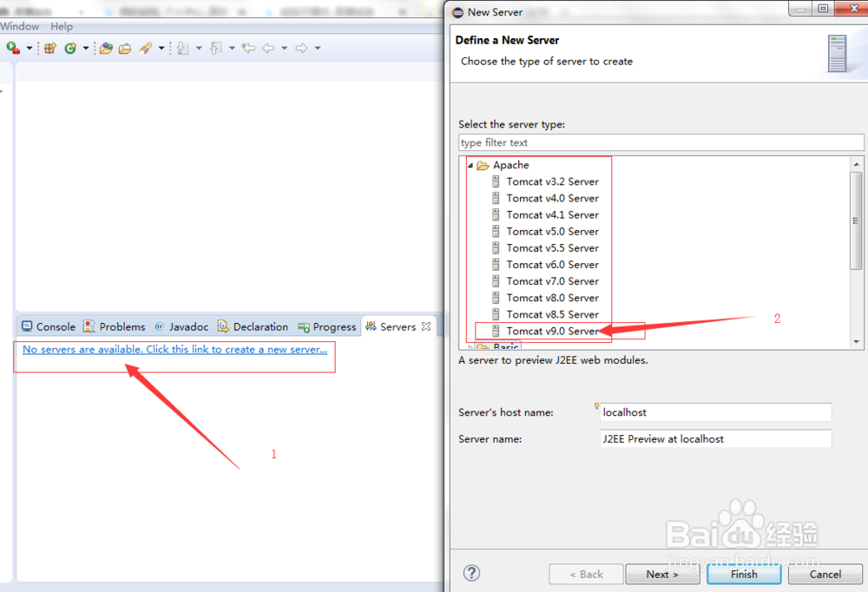Image resolution: width=868 pixels, height=592 pixels.
Task: Click the Open Type icon
Action: (x=106, y=49)
